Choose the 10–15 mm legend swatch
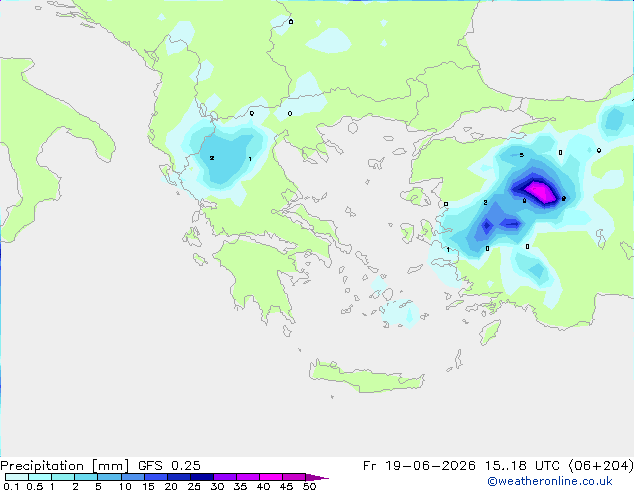The image size is (634, 490). pyautogui.click(x=132, y=477)
